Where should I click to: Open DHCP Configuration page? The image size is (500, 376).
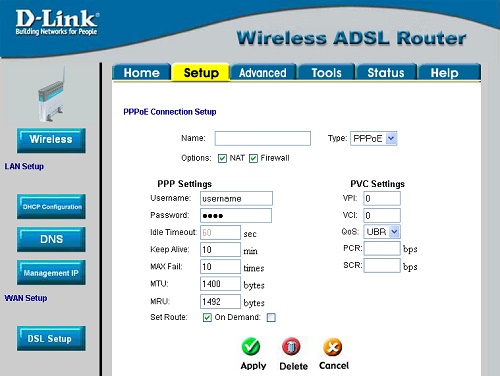tap(51, 207)
